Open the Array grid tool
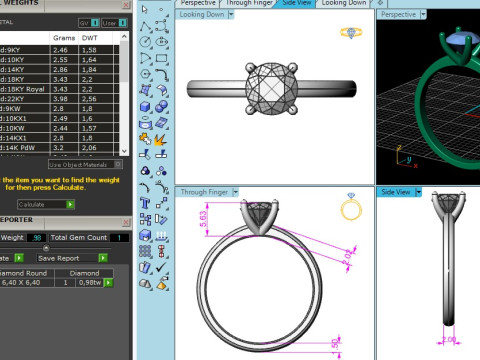 (145, 251)
